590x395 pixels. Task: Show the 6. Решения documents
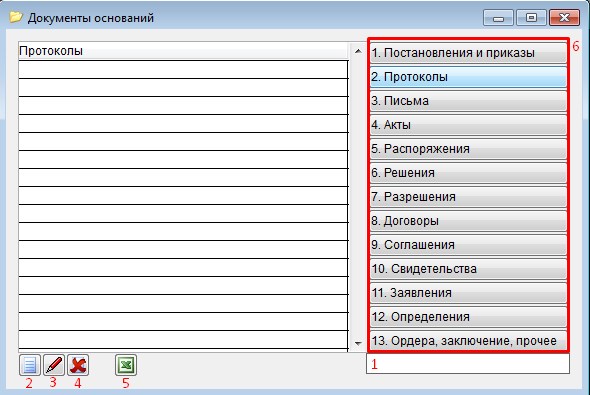tap(468, 173)
